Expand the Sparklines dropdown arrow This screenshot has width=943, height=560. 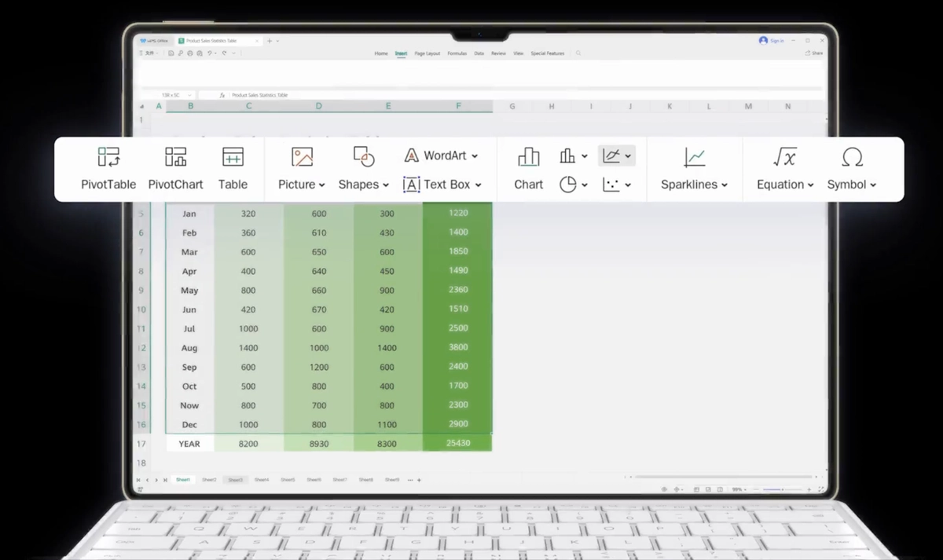pos(724,185)
